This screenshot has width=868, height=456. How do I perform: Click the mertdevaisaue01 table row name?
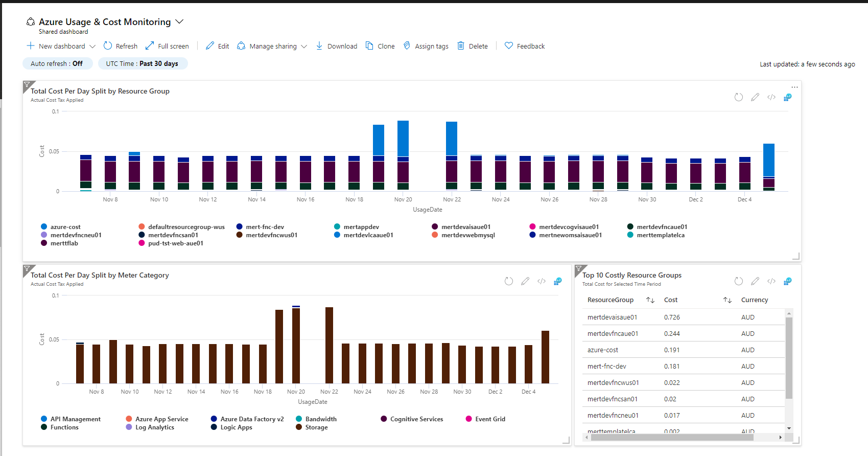click(612, 317)
